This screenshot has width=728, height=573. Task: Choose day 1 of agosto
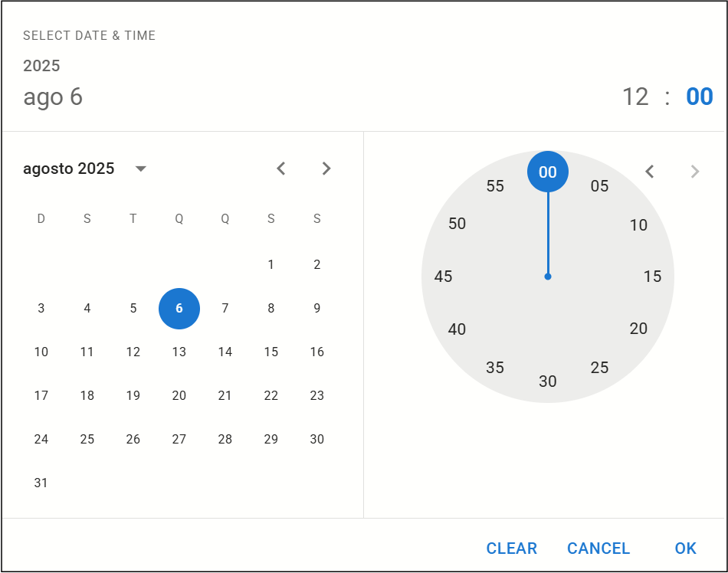click(271, 265)
